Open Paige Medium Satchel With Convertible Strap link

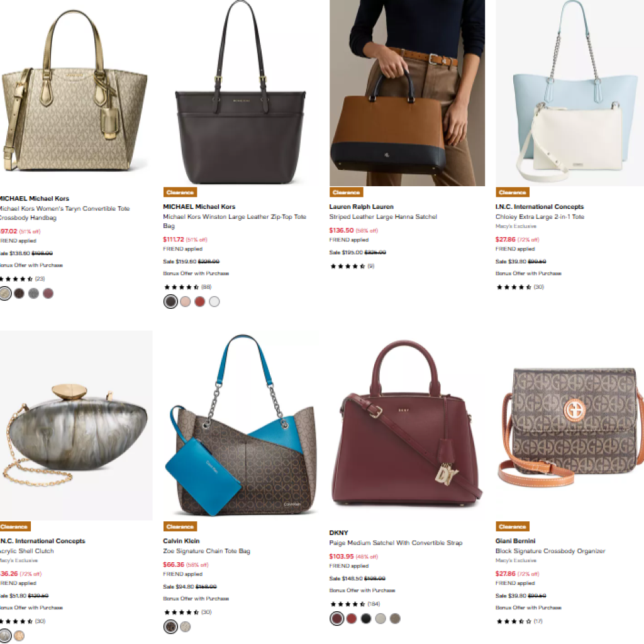point(396,543)
